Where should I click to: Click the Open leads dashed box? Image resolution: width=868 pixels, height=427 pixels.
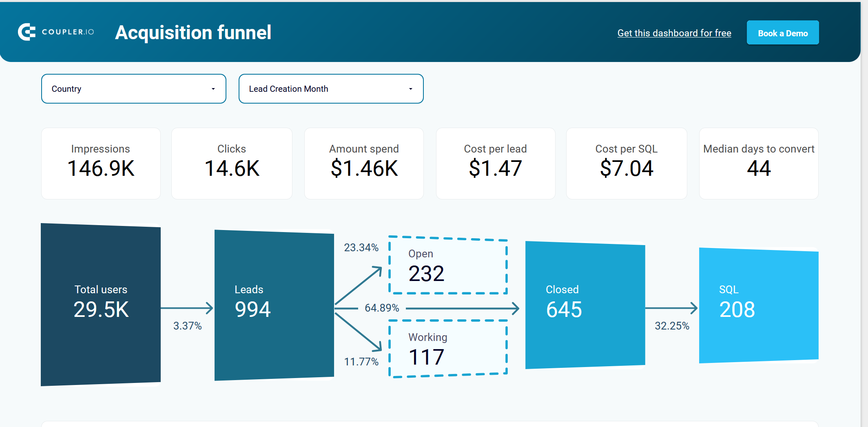[x=448, y=265]
